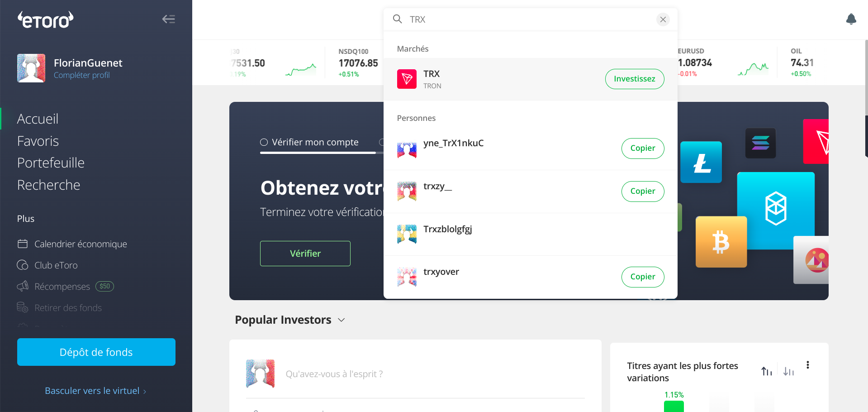Click Dépôt de fonds button
Image resolution: width=868 pixels, height=412 pixels.
[x=96, y=352]
